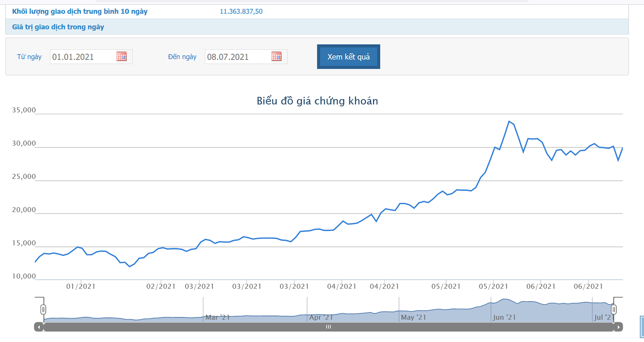Click the highest peak on the price line
This screenshot has width=644, height=342.
coord(509,121)
